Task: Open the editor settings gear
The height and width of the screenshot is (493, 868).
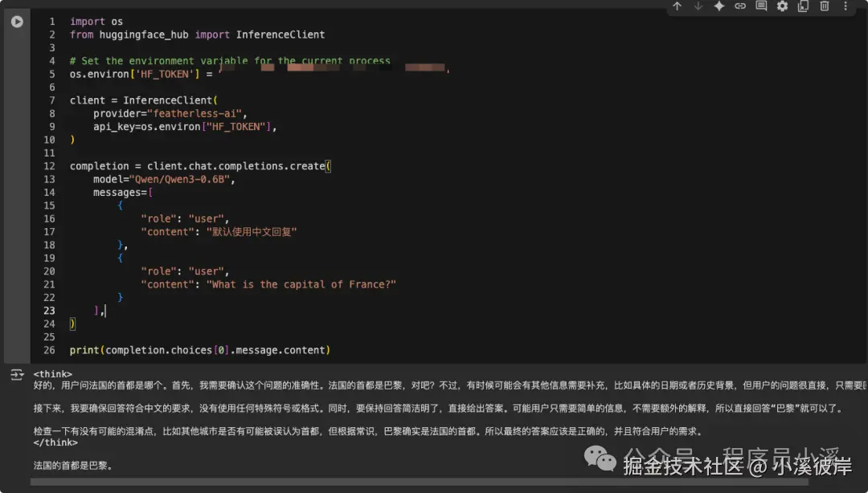Action: click(781, 6)
